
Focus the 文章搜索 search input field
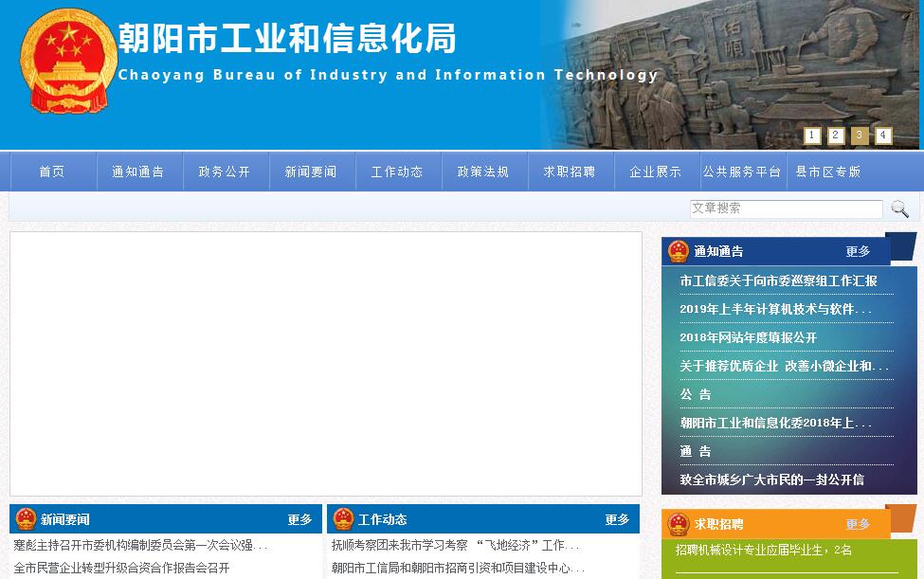(x=786, y=208)
